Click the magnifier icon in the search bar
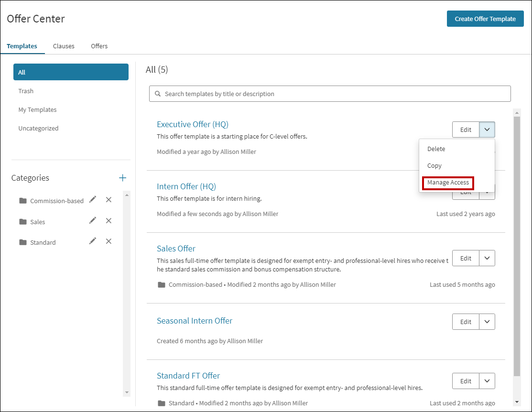The height and width of the screenshot is (412, 532). click(x=158, y=94)
